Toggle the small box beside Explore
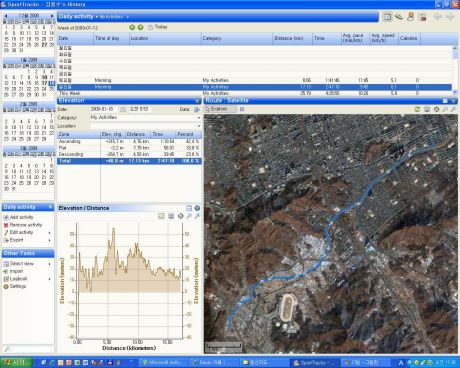The image size is (460, 368). [x=242, y=109]
